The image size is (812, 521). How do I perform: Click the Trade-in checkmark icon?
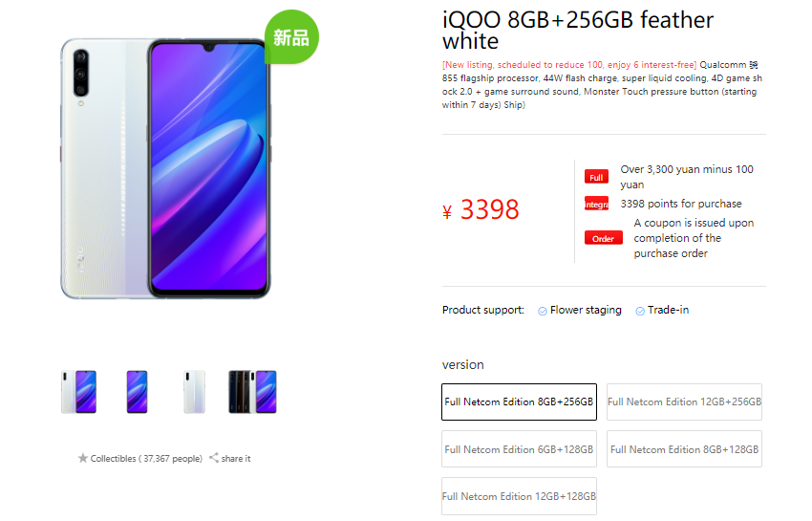point(640,311)
